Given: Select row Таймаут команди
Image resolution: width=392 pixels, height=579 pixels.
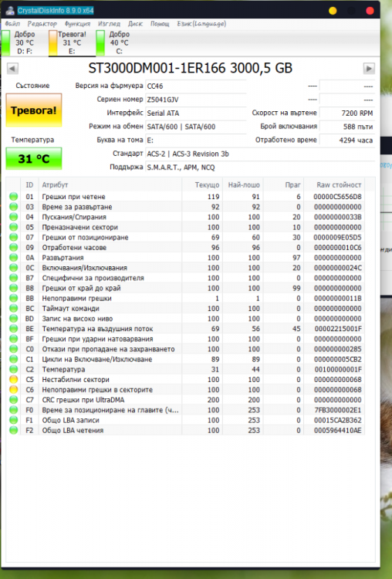Looking at the screenshot, I should point(185,308).
